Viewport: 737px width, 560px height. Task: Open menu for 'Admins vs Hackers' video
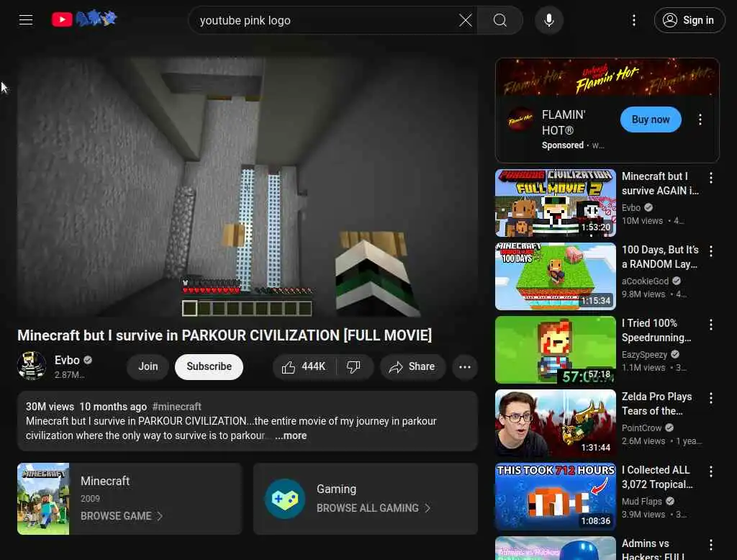[x=711, y=544]
